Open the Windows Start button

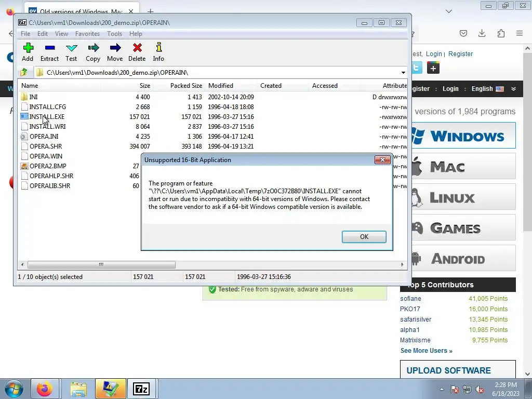coord(14,389)
